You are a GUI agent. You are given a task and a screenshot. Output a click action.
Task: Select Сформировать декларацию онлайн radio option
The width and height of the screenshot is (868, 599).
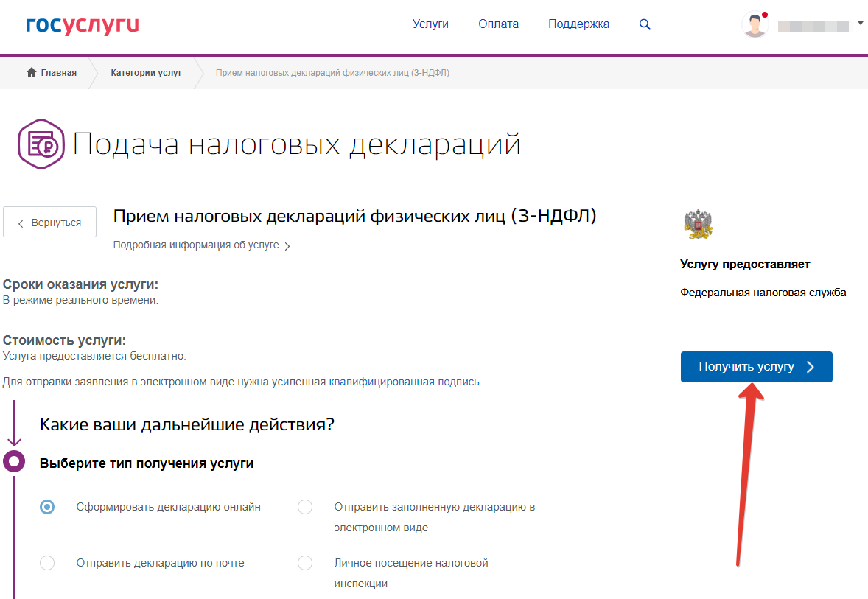tap(48, 507)
